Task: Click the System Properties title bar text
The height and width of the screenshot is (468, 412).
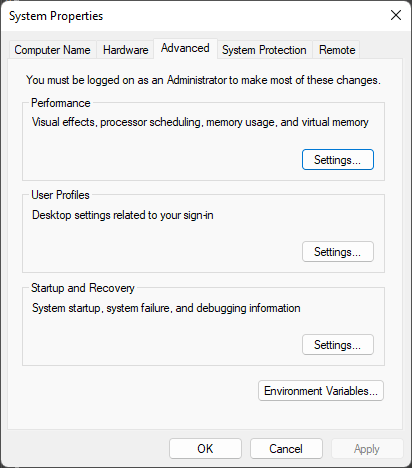Action: click(x=56, y=16)
